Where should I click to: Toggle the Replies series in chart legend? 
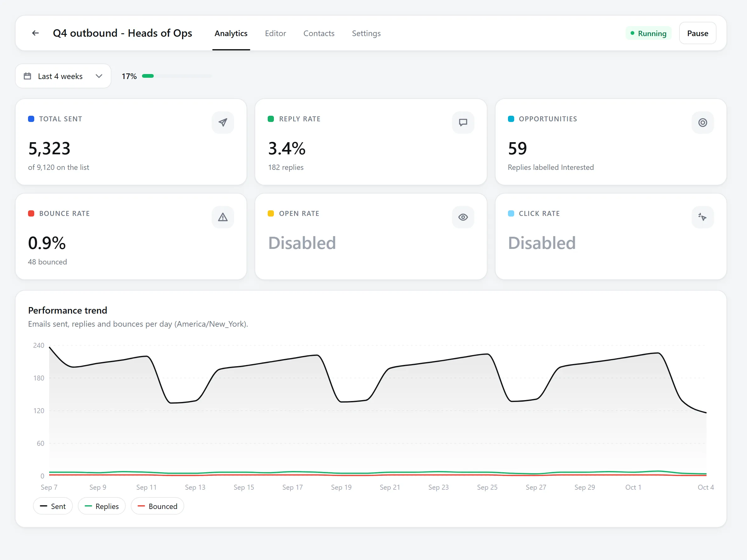tap(102, 506)
